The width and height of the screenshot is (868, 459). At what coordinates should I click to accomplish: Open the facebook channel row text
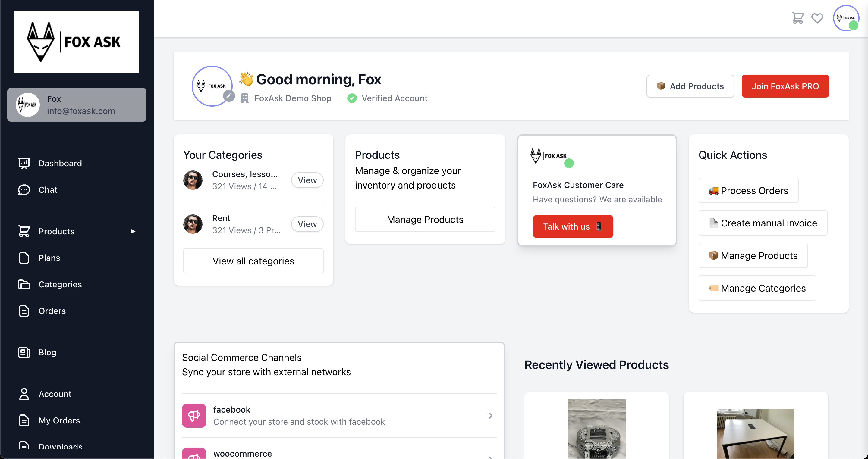(299, 416)
